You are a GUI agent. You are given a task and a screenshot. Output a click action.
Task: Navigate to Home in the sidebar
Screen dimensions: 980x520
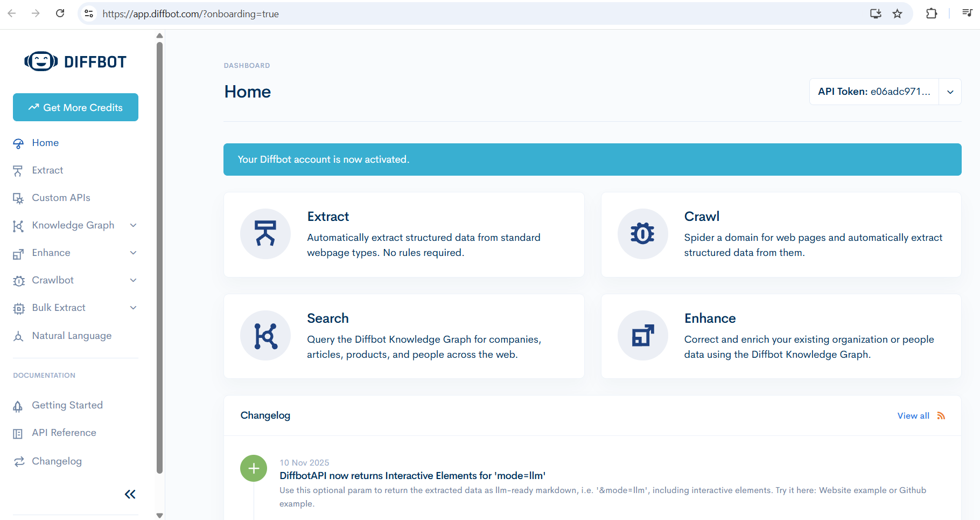pyautogui.click(x=45, y=143)
